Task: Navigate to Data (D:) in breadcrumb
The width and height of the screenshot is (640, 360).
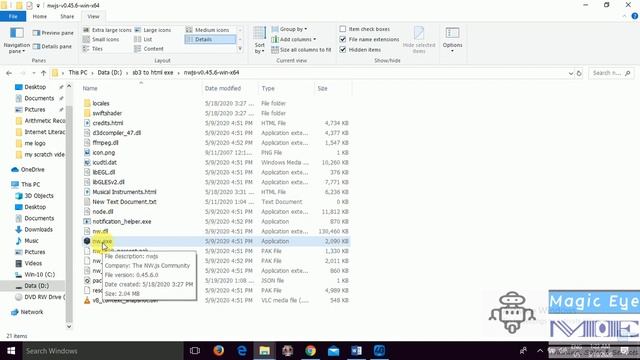Action: pyautogui.click(x=109, y=73)
